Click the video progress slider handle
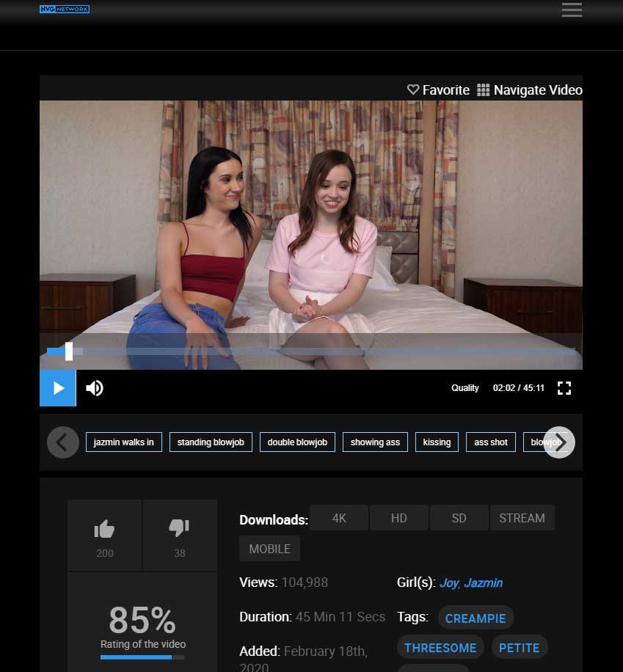Viewport: 623px width, 672px height. pyautogui.click(x=68, y=351)
